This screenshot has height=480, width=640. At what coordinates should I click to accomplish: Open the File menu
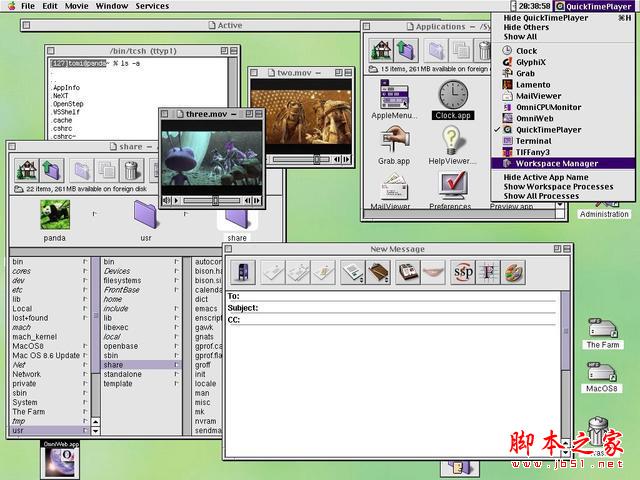coord(28,6)
